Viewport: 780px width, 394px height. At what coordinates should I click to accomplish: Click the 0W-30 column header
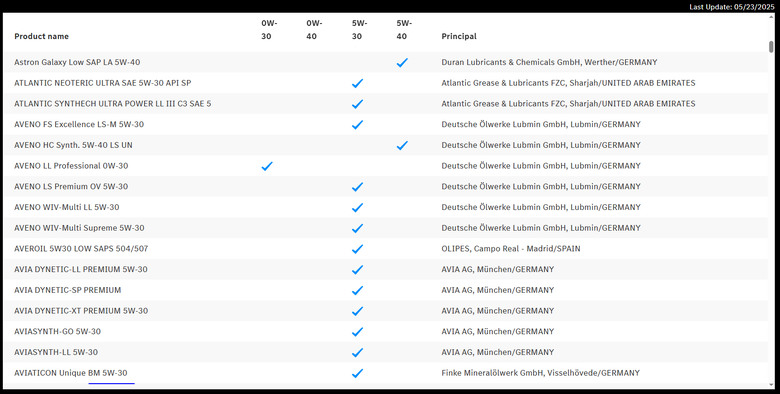click(269, 29)
